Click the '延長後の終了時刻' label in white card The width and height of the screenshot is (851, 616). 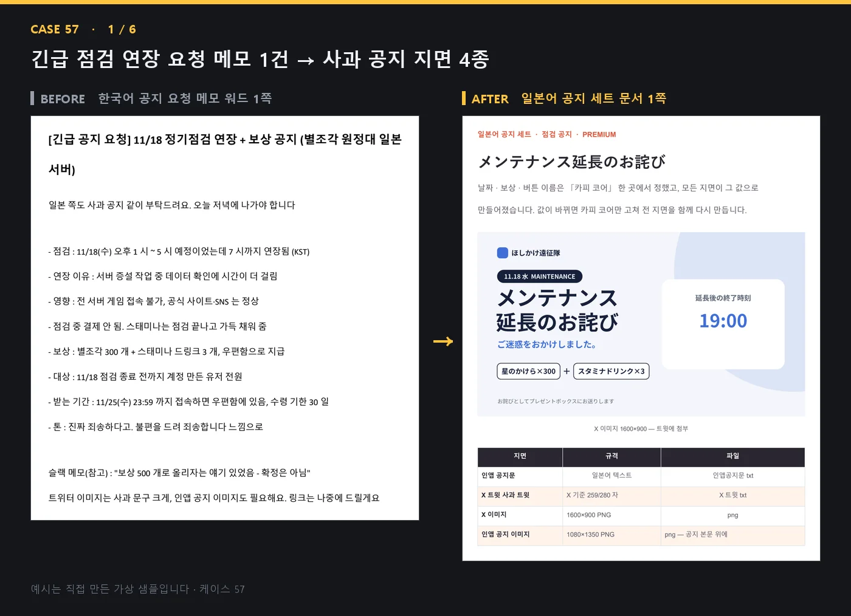point(723,298)
